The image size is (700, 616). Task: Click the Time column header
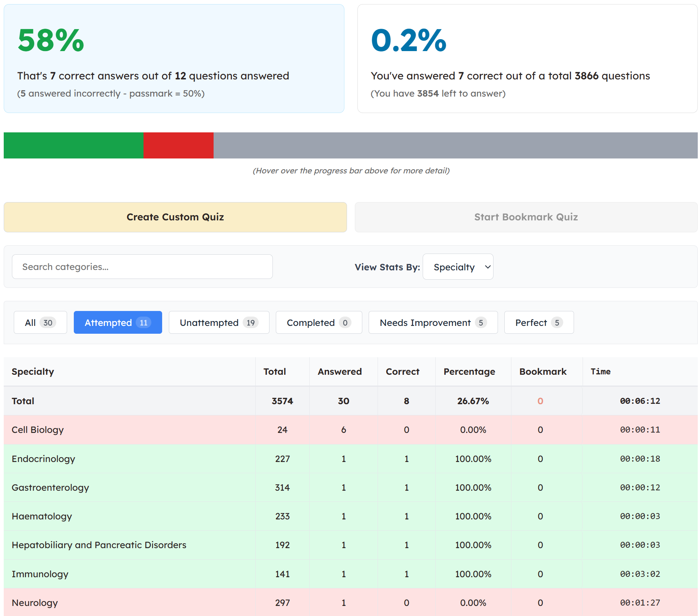pos(600,371)
